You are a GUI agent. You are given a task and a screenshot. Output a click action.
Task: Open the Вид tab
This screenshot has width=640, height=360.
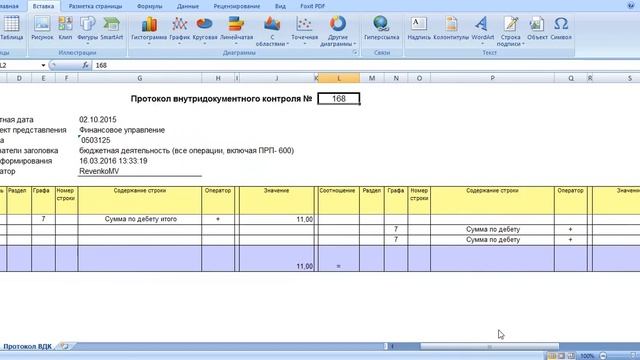click(x=280, y=6)
